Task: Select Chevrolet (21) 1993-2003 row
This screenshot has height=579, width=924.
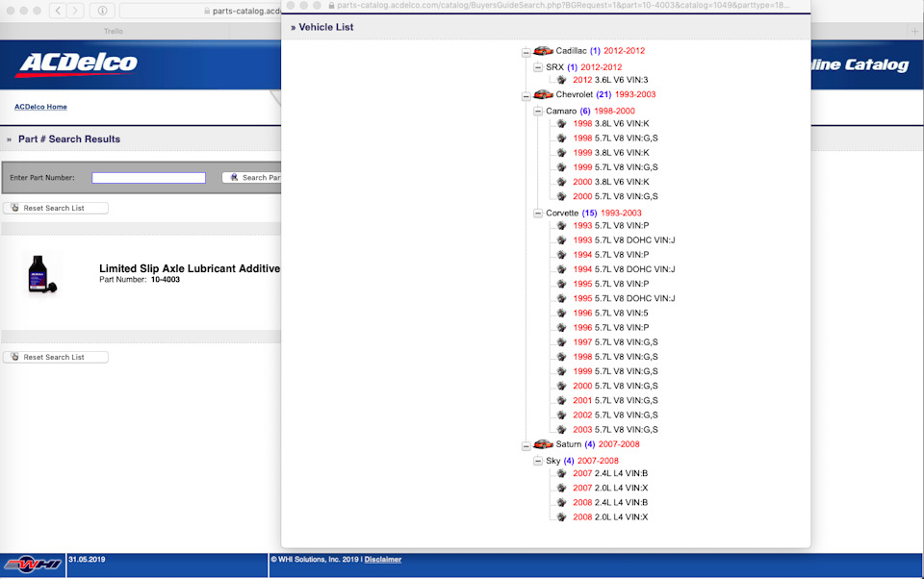Action: point(605,94)
